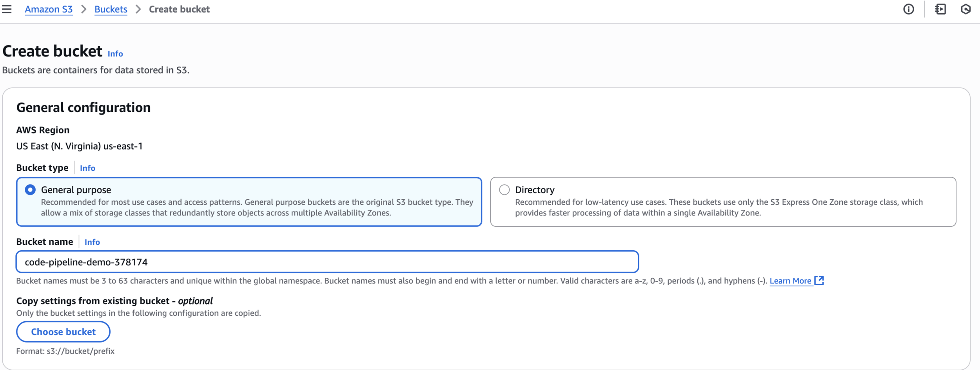Click Info link next to Create bucket heading
Screen dimensions: 980x370
(x=115, y=54)
